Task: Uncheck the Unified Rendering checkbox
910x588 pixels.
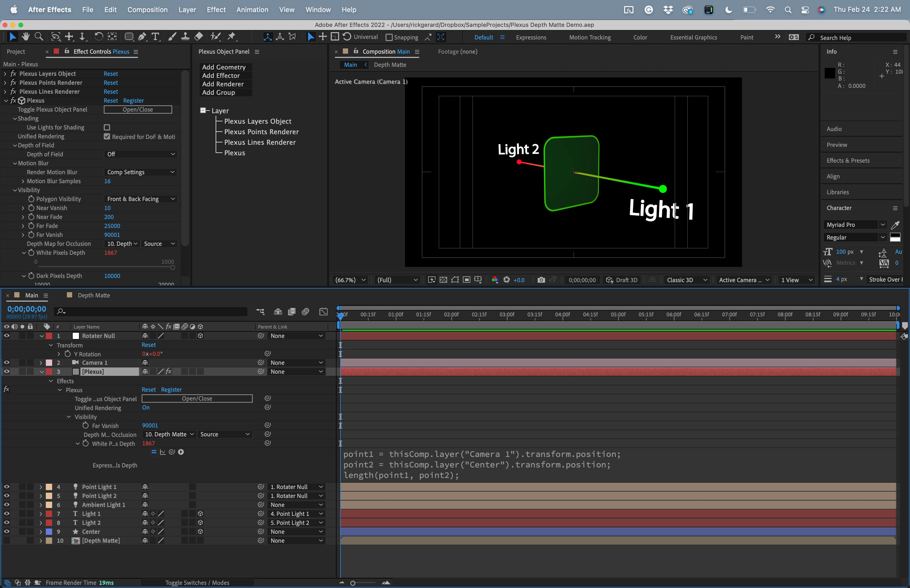Action: pyautogui.click(x=107, y=136)
